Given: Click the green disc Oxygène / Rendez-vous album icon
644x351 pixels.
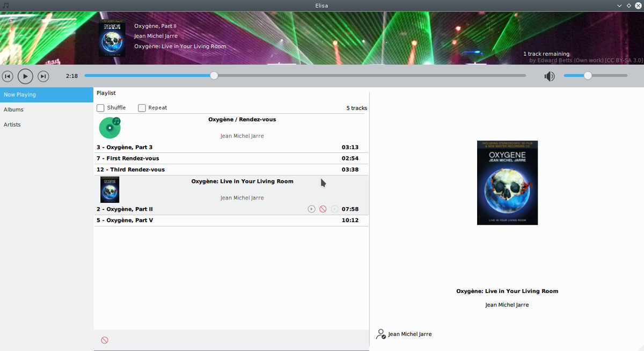Looking at the screenshot, I should (x=109, y=128).
